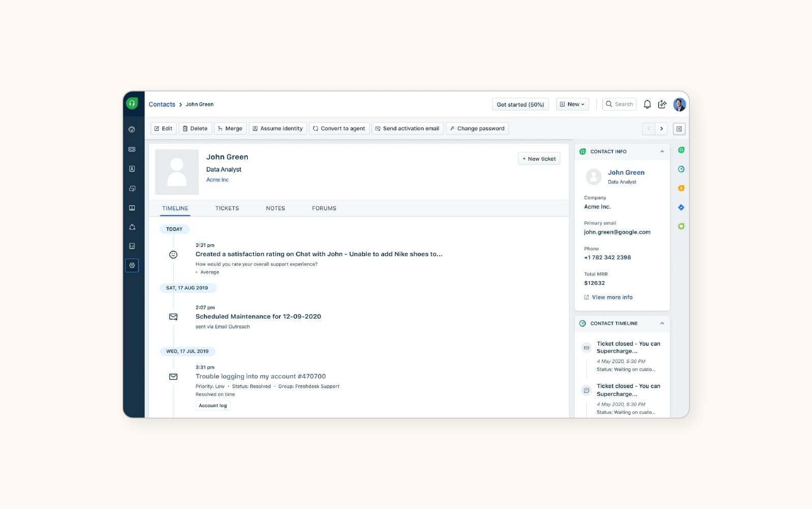Open the Reports chart sidebar icon
The width and height of the screenshot is (812, 509).
pos(132,246)
